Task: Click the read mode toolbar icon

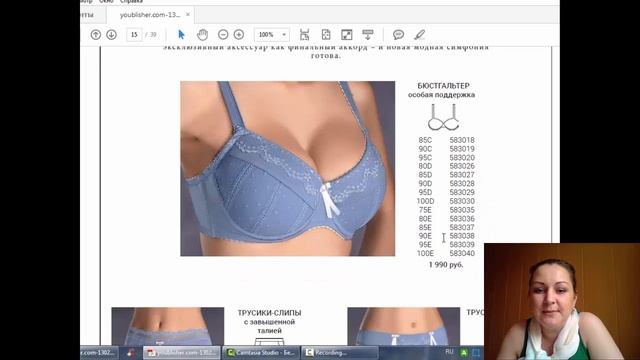Action: click(368, 35)
